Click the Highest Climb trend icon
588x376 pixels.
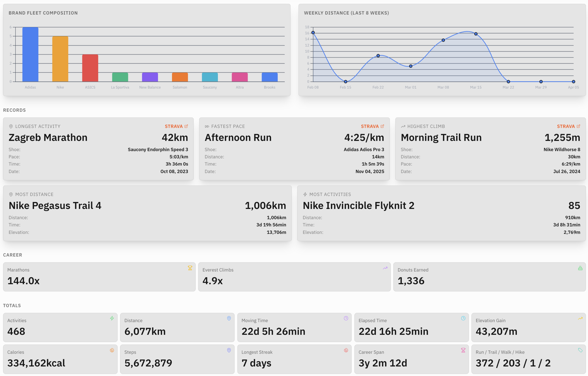point(403,126)
